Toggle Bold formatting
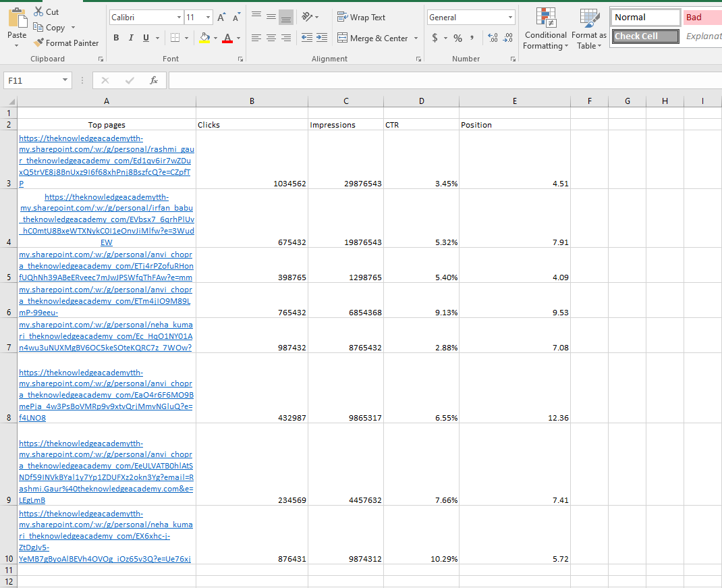 click(116, 38)
